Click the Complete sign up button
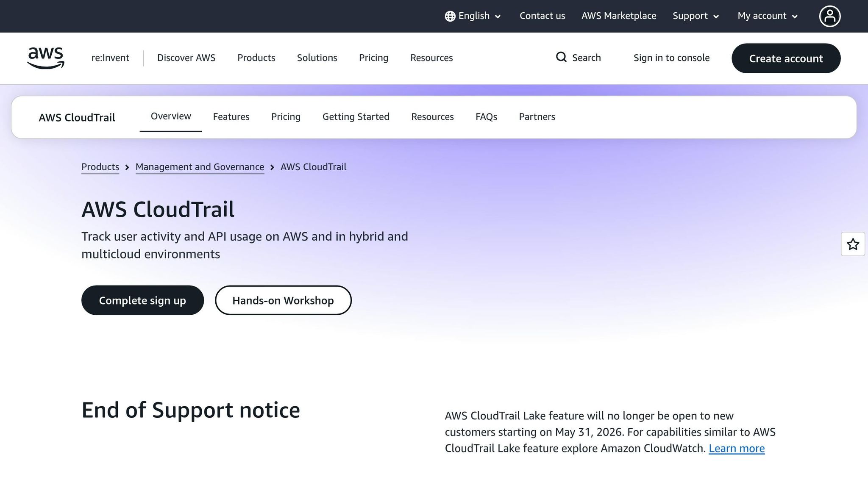The height and width of the screenshot is (488, 868). [142, 300]
